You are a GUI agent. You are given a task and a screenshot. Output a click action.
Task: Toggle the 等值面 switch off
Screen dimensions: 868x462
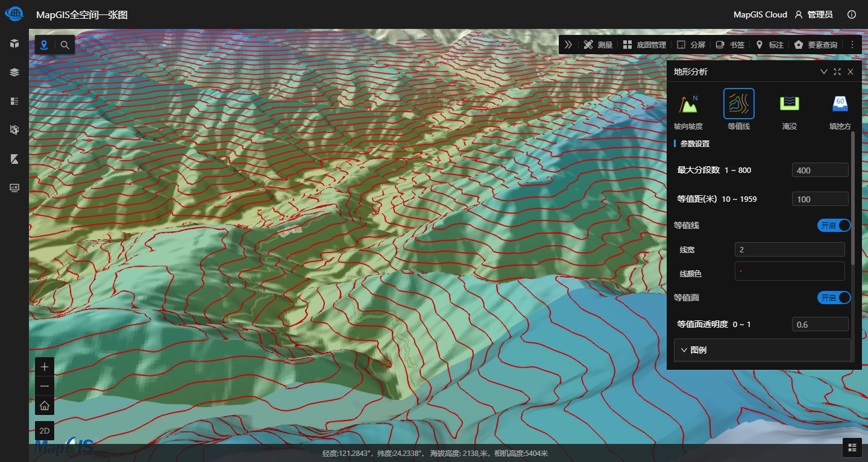pyautogui.click(x=834, y=298)
